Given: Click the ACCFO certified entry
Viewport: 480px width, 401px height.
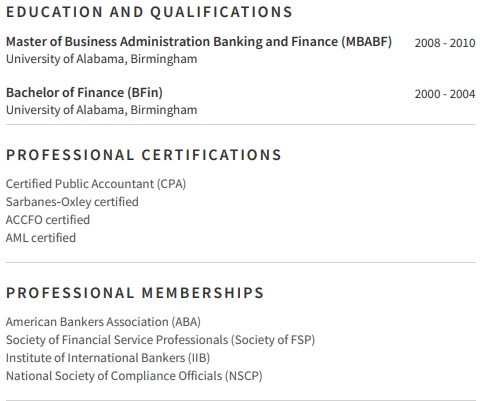Looking at the screenshot, I should click(x=48, y=220).
